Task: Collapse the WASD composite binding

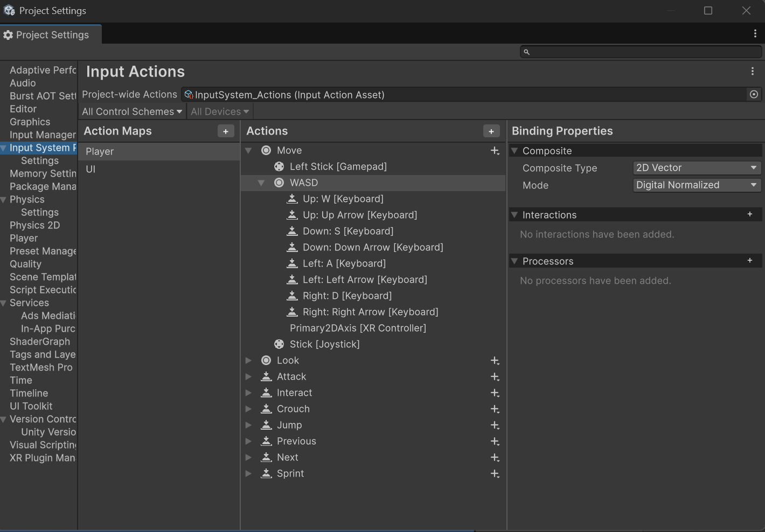Action: [261, 183]
